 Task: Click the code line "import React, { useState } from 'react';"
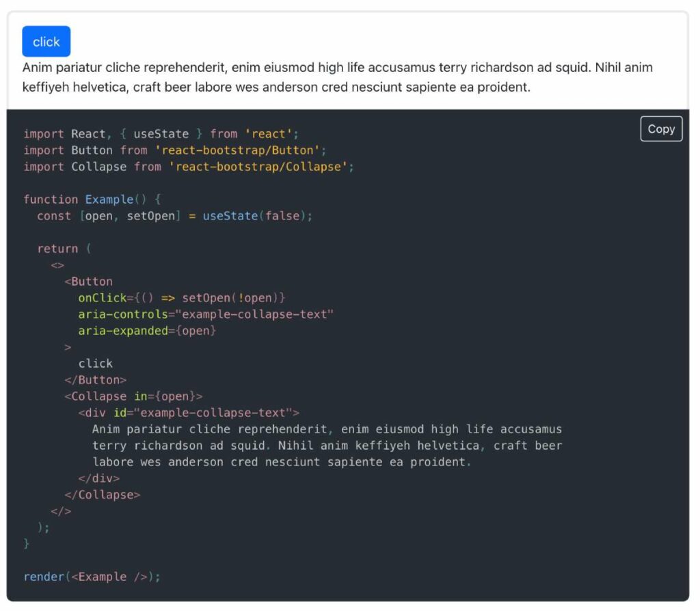162,135
